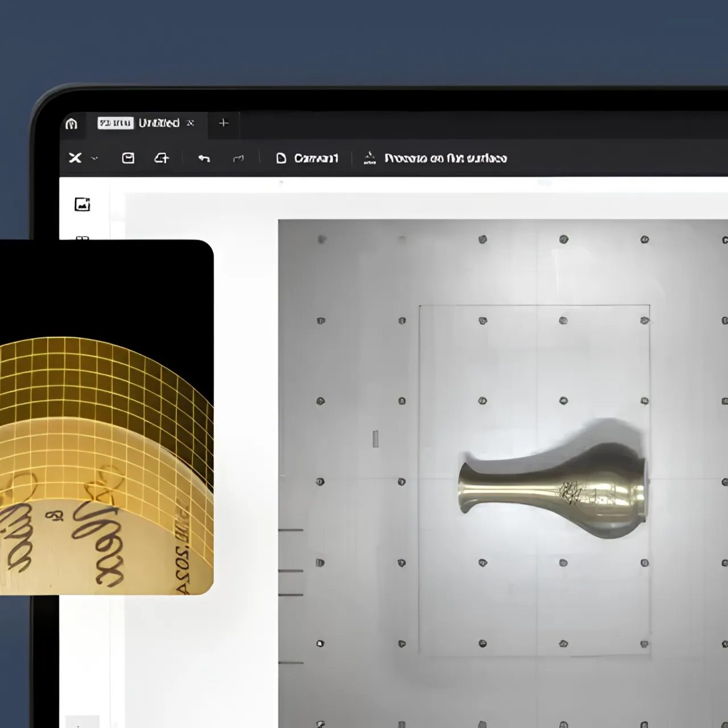Screen dimensions: 728x728
Task: Close the Untitled tab
Action: [191, 123]
